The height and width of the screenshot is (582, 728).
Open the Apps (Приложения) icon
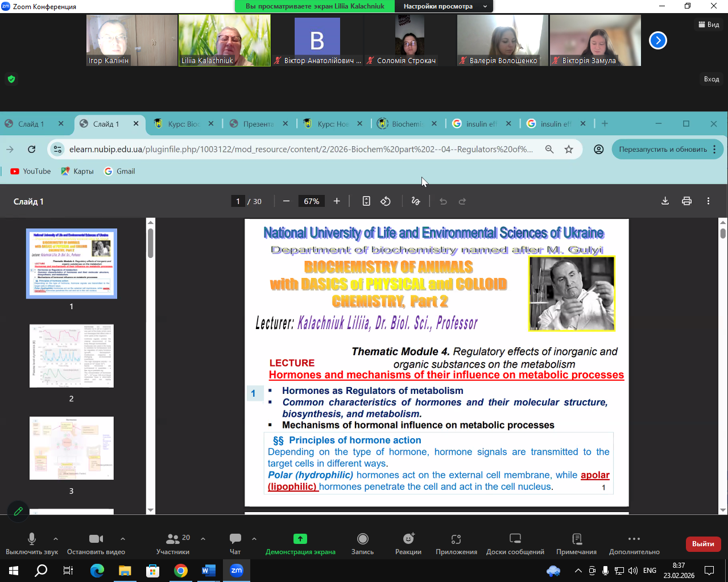click(456, 539)
